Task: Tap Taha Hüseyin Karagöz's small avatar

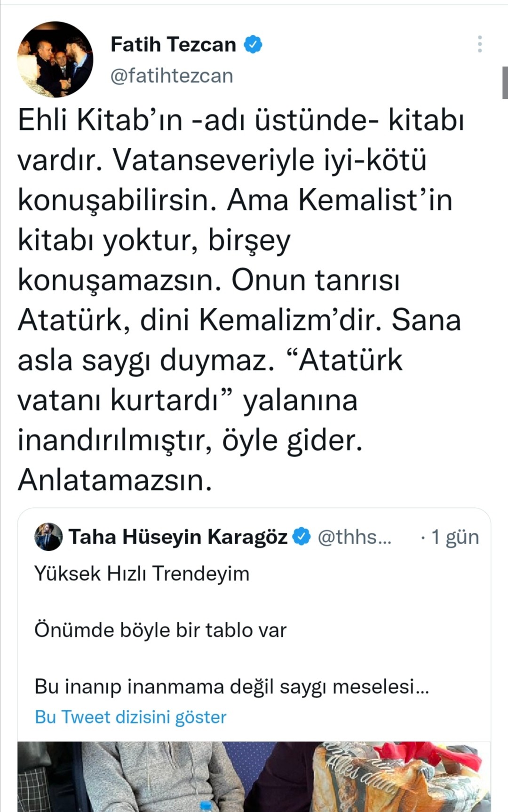Action: tap(48, 537)
